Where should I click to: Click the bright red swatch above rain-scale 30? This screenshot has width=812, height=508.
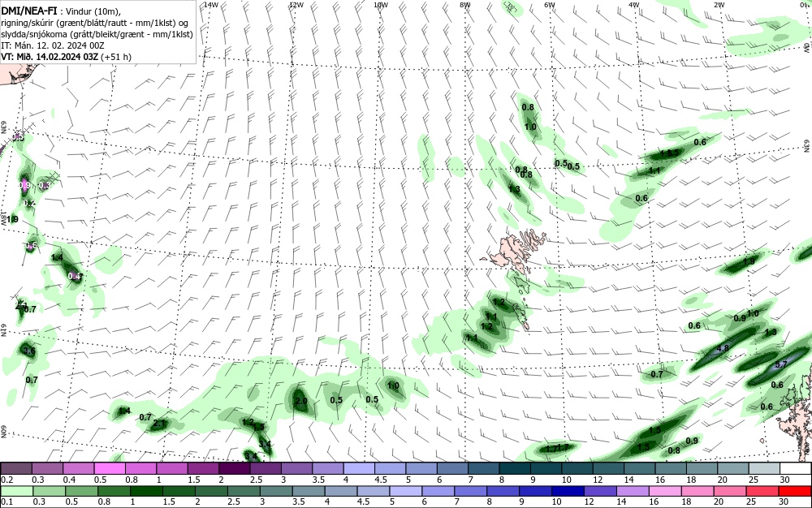(794, 491)
